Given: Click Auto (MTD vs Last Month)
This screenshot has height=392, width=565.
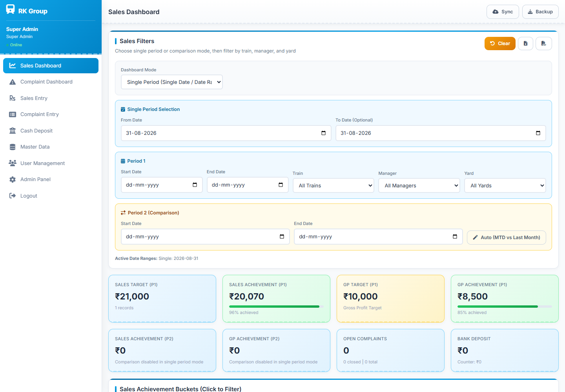Looking at the screenshot, I should point(507,238).
